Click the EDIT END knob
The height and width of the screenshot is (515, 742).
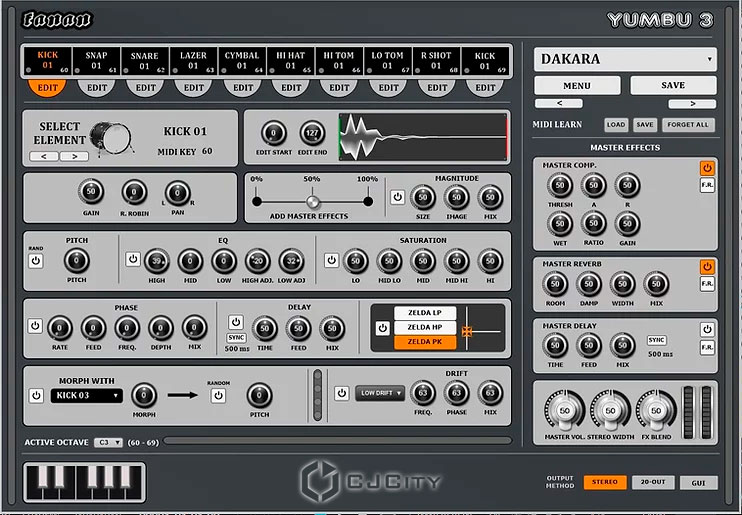[312, 133]
